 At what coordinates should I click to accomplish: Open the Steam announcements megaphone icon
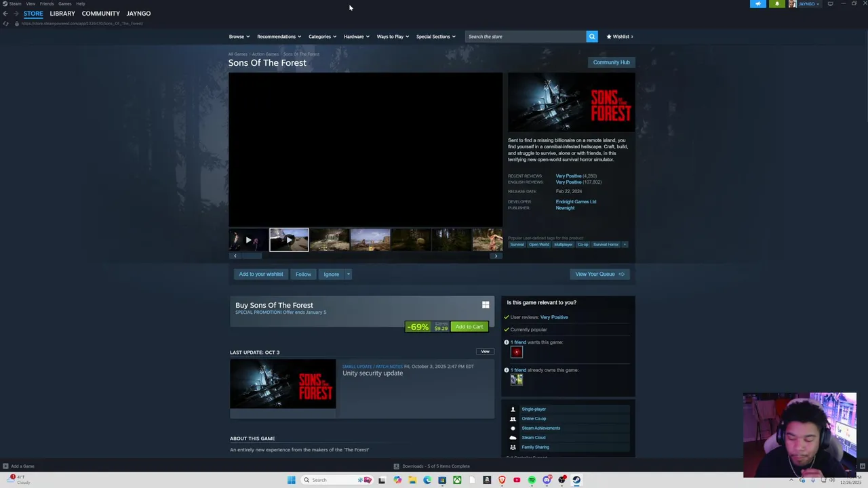(x=758, y=4)
